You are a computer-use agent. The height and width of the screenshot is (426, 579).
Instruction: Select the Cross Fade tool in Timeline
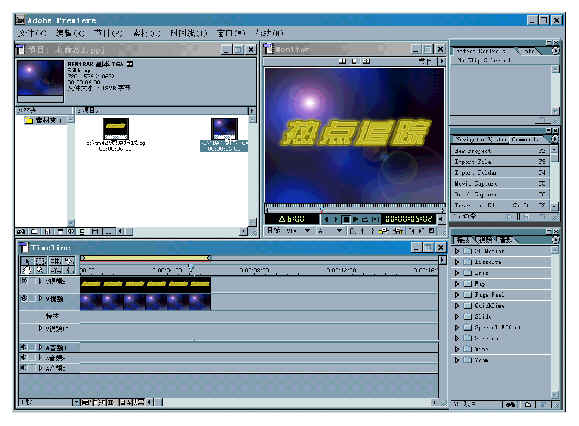[x=55, y=270]
